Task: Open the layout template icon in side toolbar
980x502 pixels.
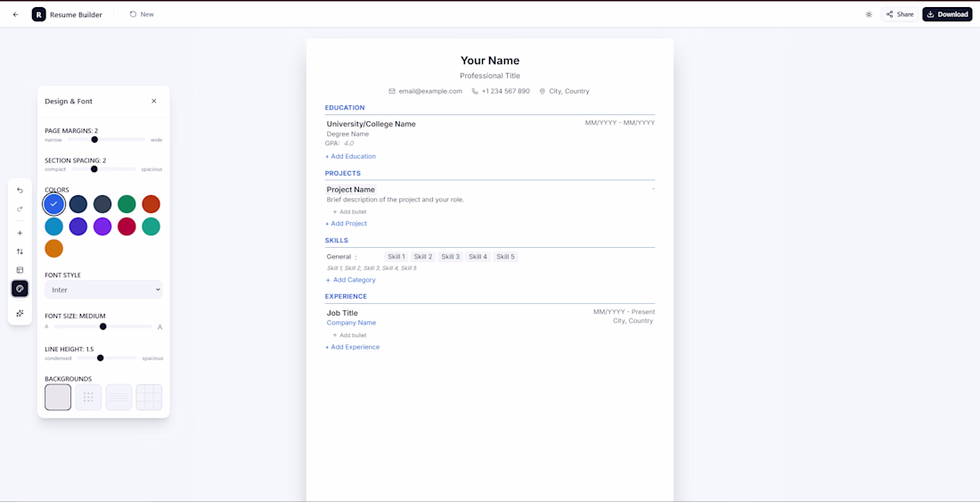Action: click(x=20, y=270)
